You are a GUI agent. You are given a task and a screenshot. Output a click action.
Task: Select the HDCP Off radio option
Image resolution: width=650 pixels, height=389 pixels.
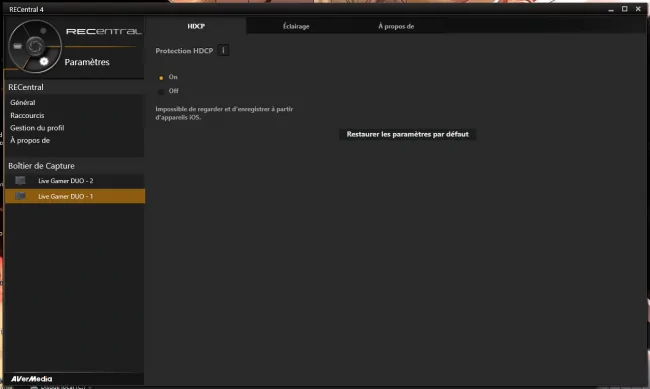[x=161, y=92]
